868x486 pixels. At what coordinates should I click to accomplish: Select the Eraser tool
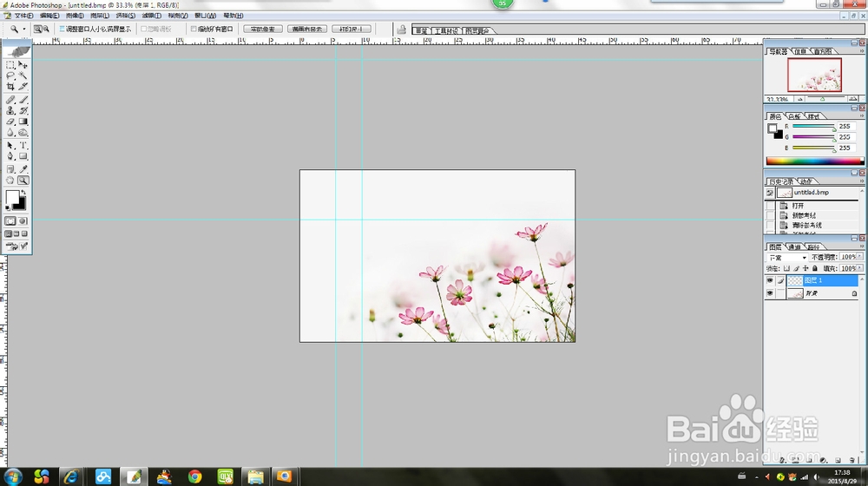click(10, 121)
